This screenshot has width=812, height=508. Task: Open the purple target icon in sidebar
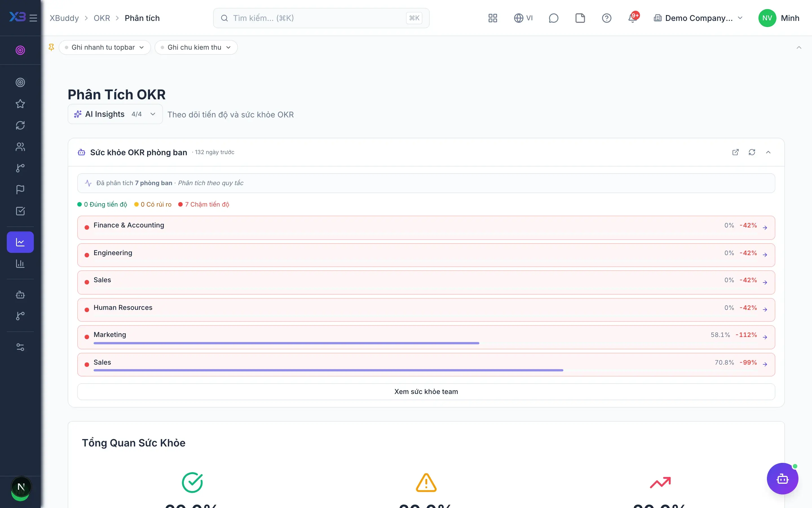pos(20,50)
